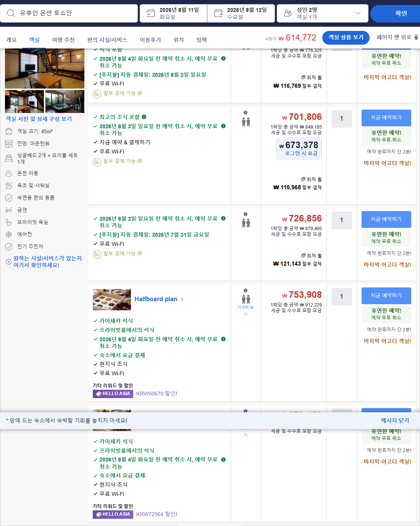Click the 프라이빗 욕실 icon
420x526 pixels.
pyautogui.click(x=9, y=222)
